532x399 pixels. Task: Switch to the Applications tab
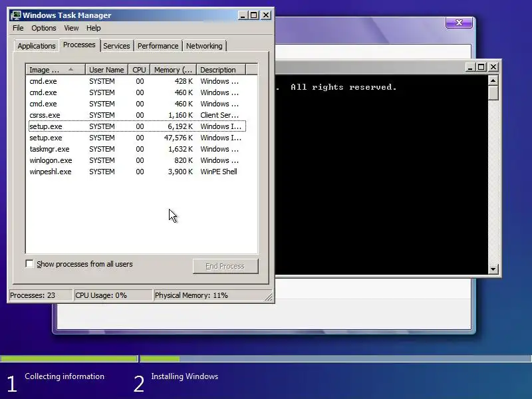pyautogui.click(x=37, y=46)
